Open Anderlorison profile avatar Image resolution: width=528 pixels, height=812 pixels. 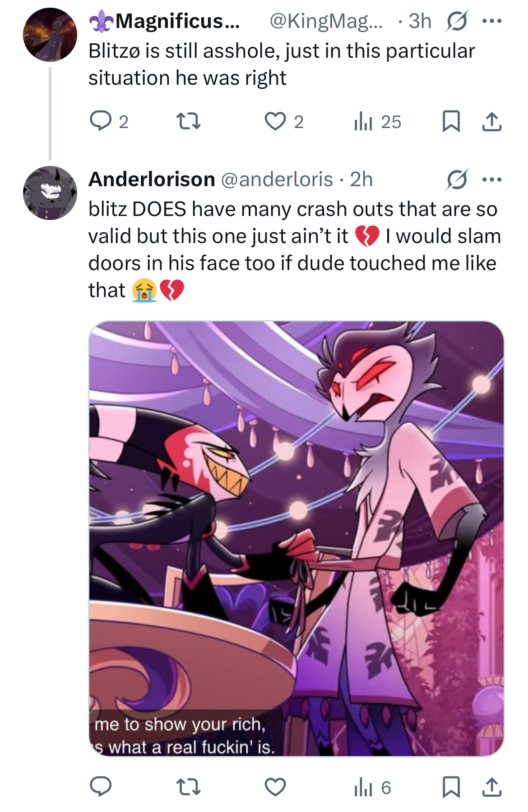coord(50,193)
